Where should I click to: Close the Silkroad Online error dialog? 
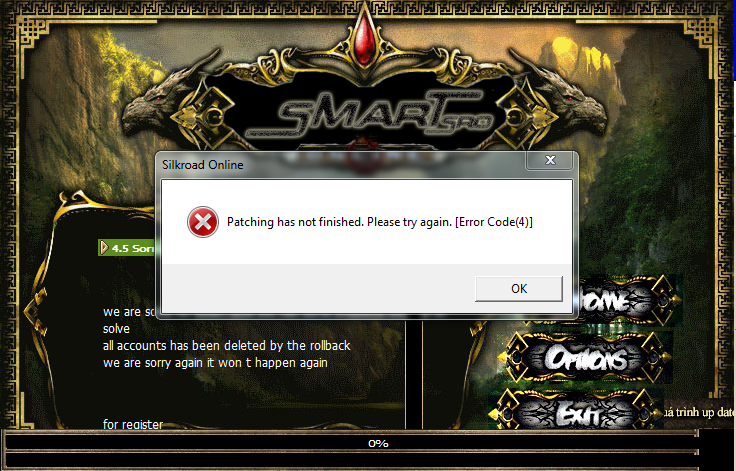point(550,160)
